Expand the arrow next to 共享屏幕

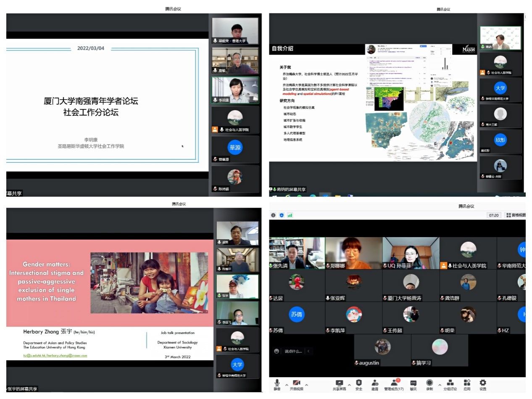tap(349, 385)
